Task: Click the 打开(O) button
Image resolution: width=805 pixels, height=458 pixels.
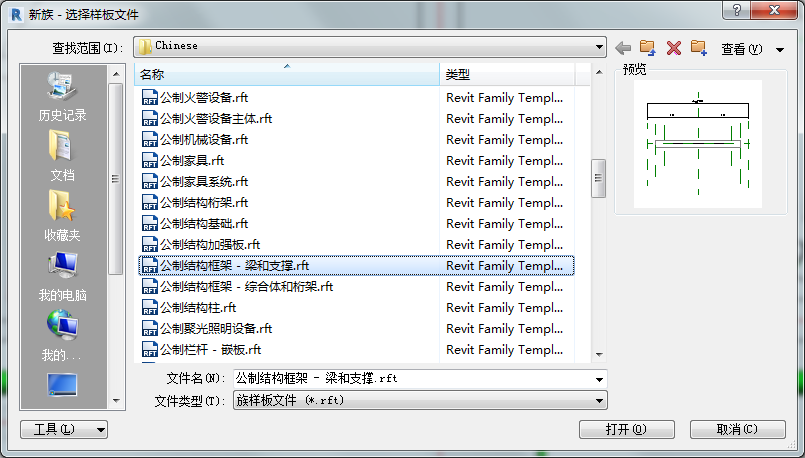Action: (x=626, y=429)
